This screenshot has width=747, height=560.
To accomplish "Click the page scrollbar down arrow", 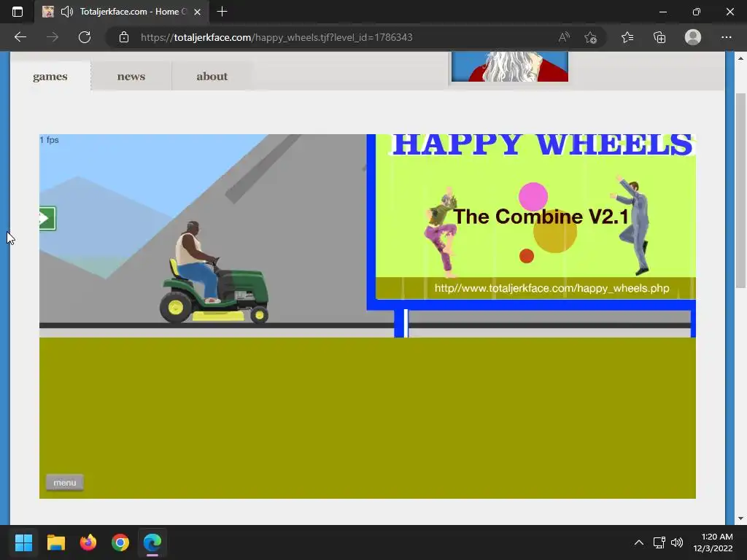I will click(740, 518).
